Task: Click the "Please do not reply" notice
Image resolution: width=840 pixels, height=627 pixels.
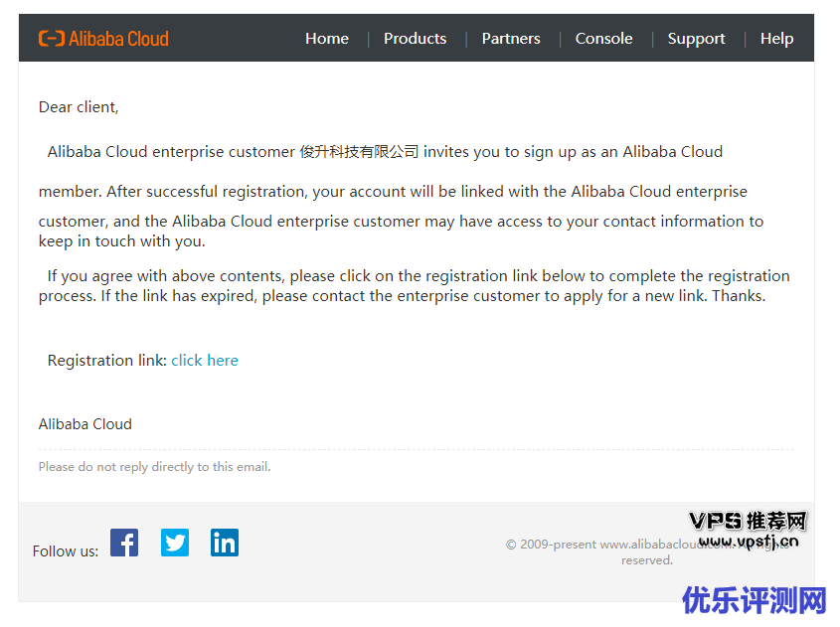Action: click(x=154, y=467)
